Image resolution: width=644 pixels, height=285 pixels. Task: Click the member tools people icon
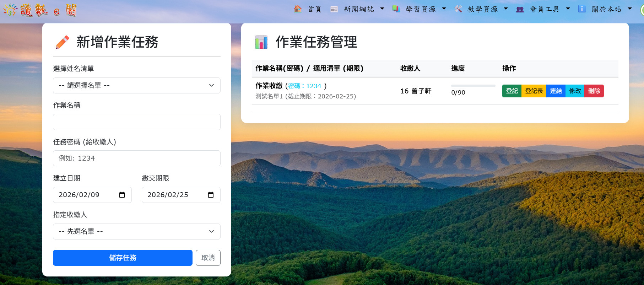point(520,9)
